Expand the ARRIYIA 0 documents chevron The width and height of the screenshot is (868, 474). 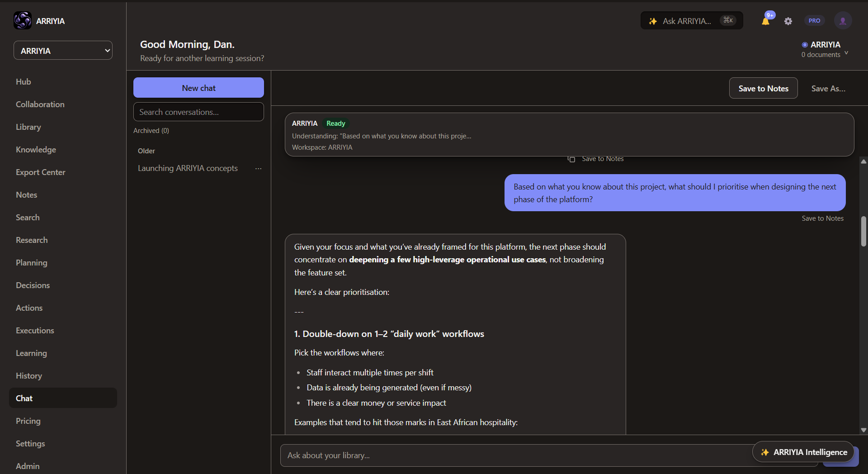click(846, 53)
